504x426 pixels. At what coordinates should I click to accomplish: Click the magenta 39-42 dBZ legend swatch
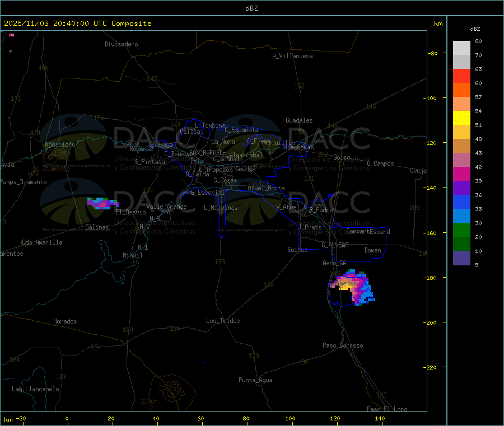pyautogui.click(x=461, y=174)
